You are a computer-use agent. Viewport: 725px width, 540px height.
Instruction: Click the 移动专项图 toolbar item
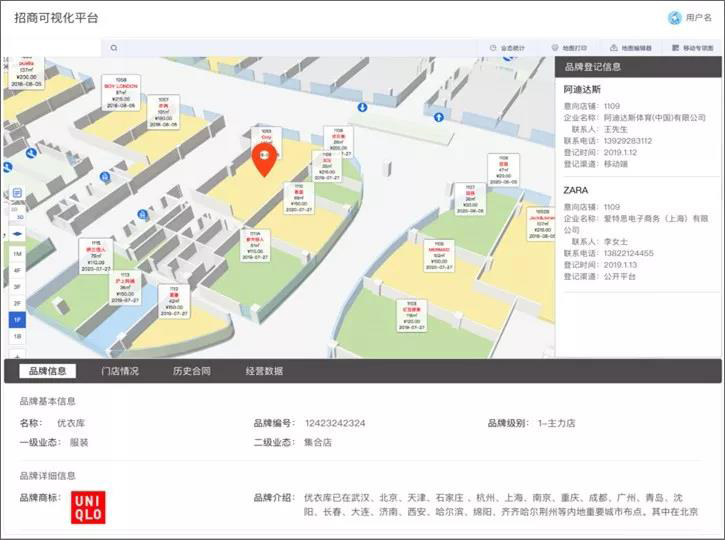click(x=692, y=48)
